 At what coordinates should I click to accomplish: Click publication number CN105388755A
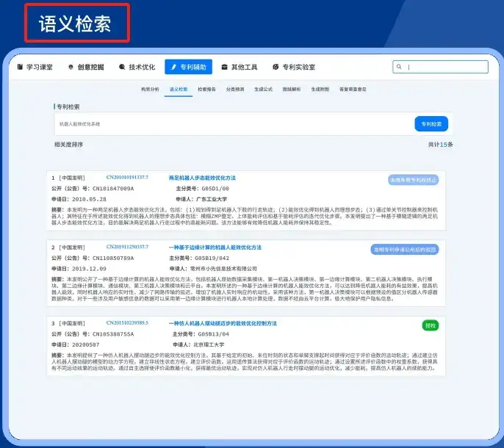pyautogui.click(x=113, y=334)
